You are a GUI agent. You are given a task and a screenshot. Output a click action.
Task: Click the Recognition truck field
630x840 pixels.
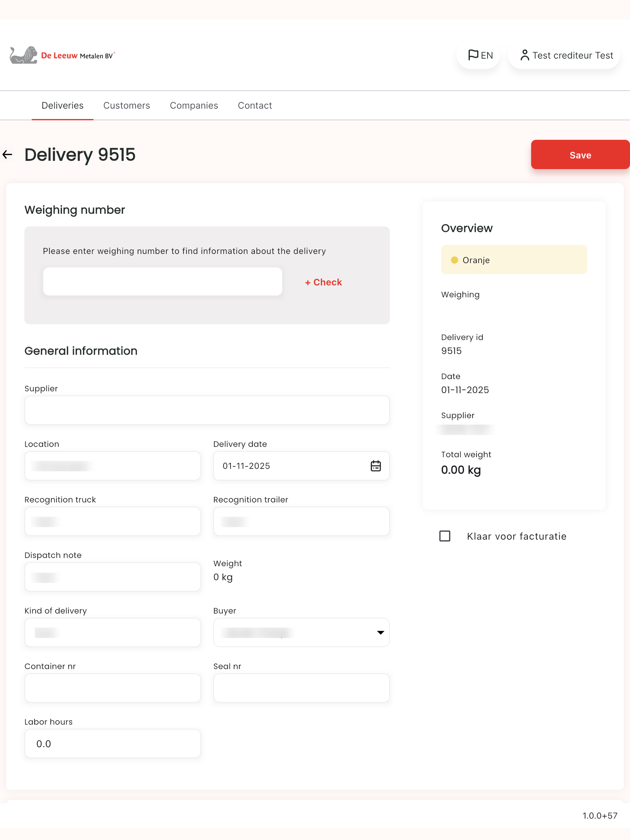pos(113,521)
